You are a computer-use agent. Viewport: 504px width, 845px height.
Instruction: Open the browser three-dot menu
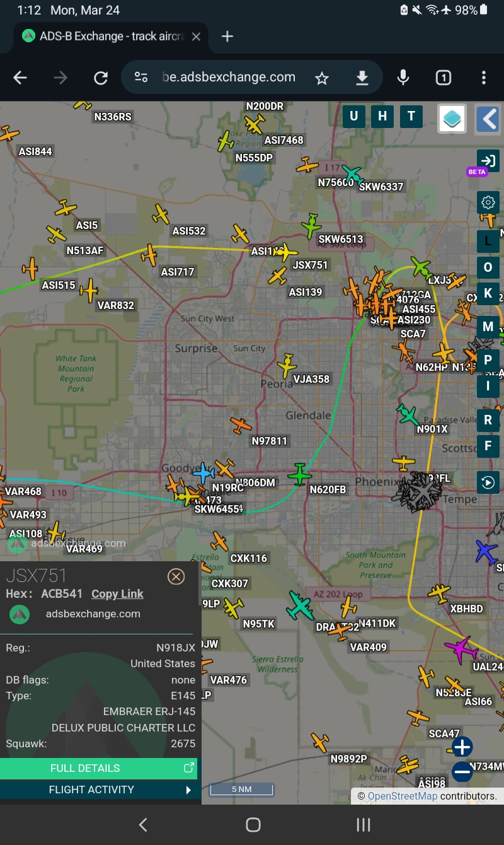coord(484,78)
